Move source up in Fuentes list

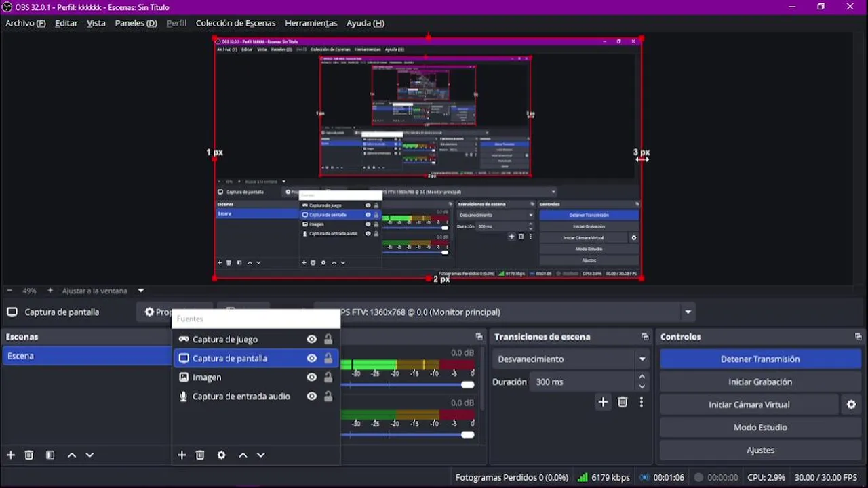(x=243, y=455)
